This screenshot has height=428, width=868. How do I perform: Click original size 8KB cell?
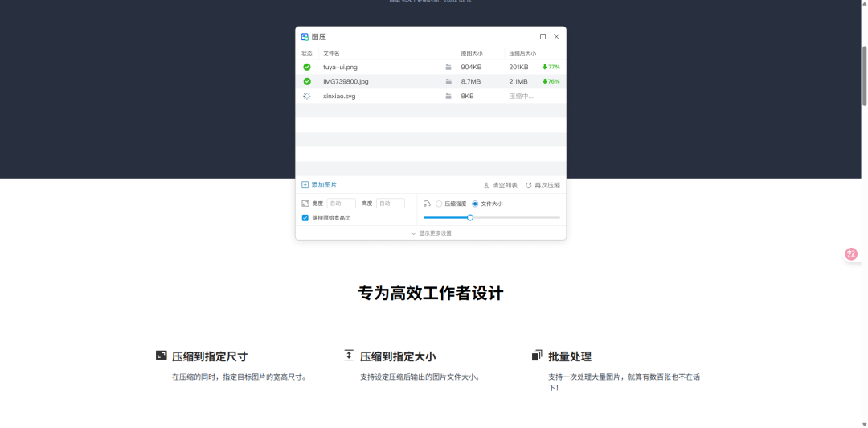(467, 96)
